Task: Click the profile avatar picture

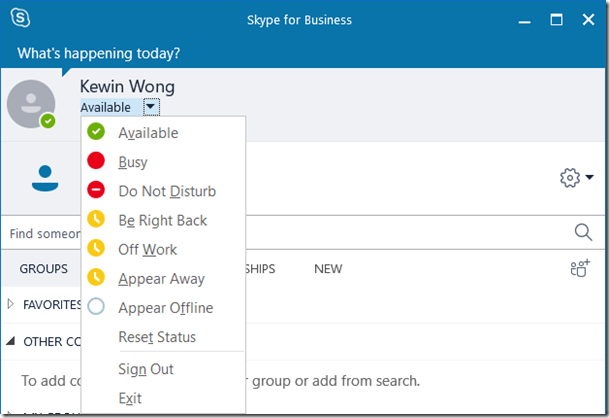Action: (x=31, y=104)
